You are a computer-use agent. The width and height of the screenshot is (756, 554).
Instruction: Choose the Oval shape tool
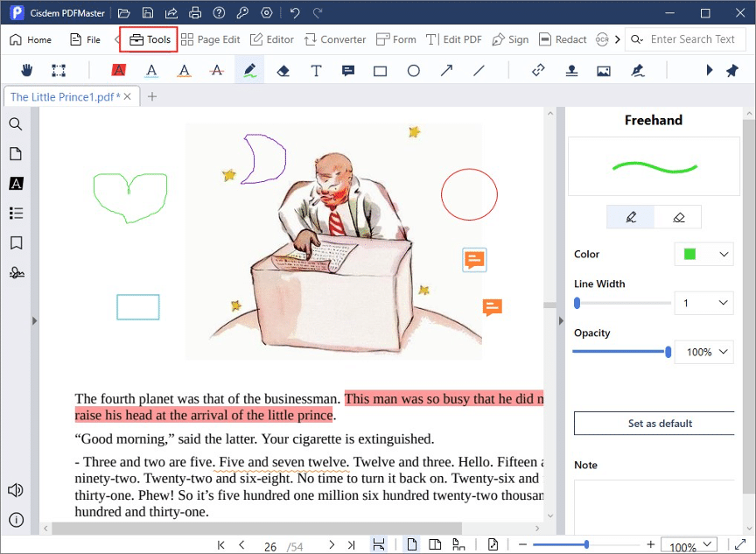(x=411, y=70)
